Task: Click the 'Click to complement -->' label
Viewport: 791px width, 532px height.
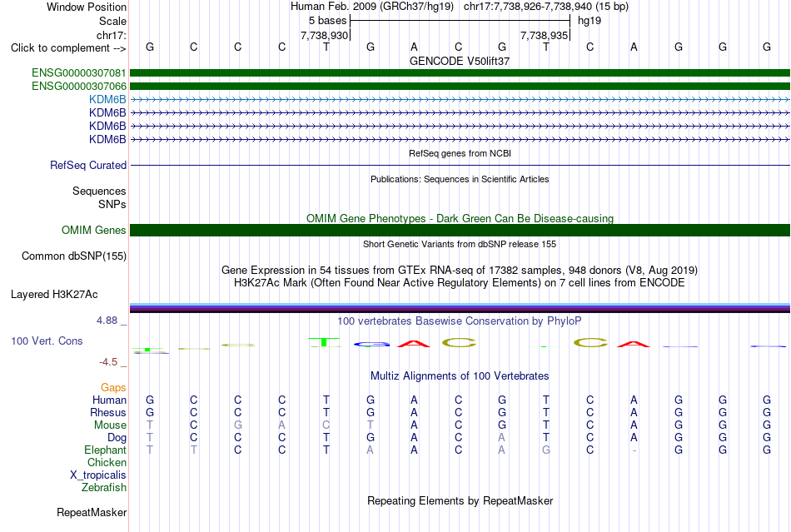Action: pyautogui.click(x=68, y=48)
